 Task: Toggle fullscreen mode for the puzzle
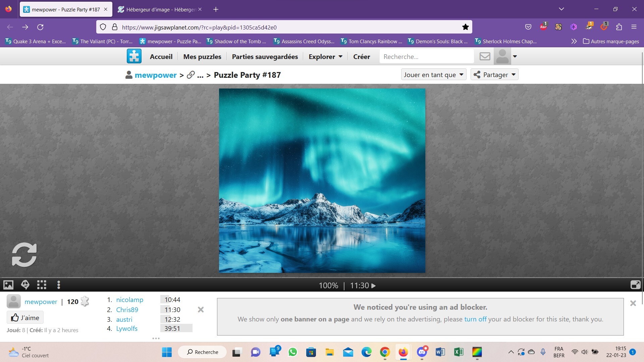(635, 285)
